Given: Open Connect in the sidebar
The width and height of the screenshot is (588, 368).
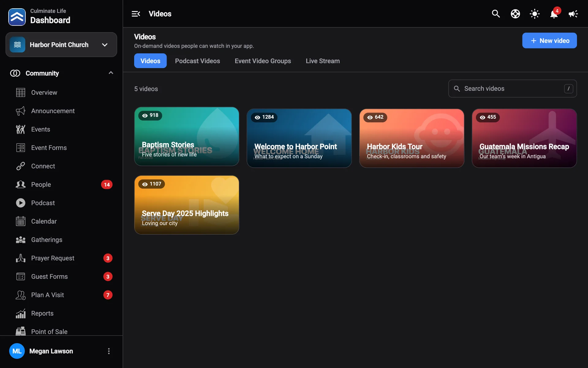Looking at the screenshot, I should pyautogui.click(x=61, y=166).
